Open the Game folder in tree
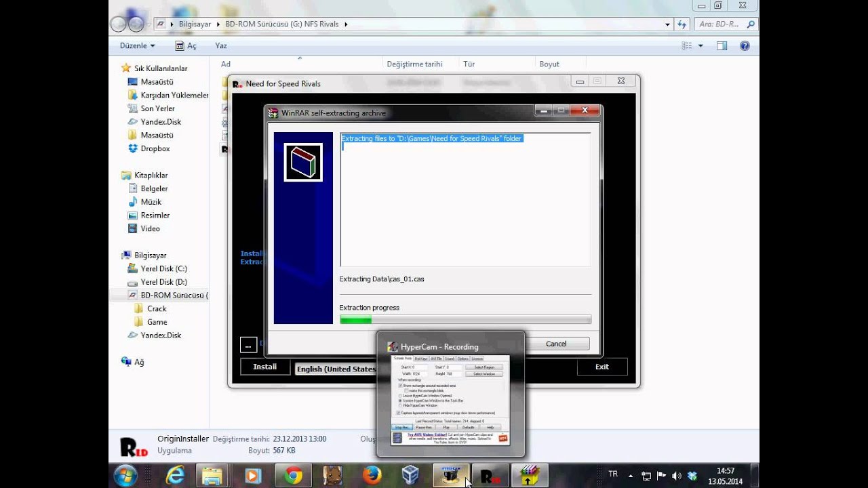868x488 pixels. point(157,322)
